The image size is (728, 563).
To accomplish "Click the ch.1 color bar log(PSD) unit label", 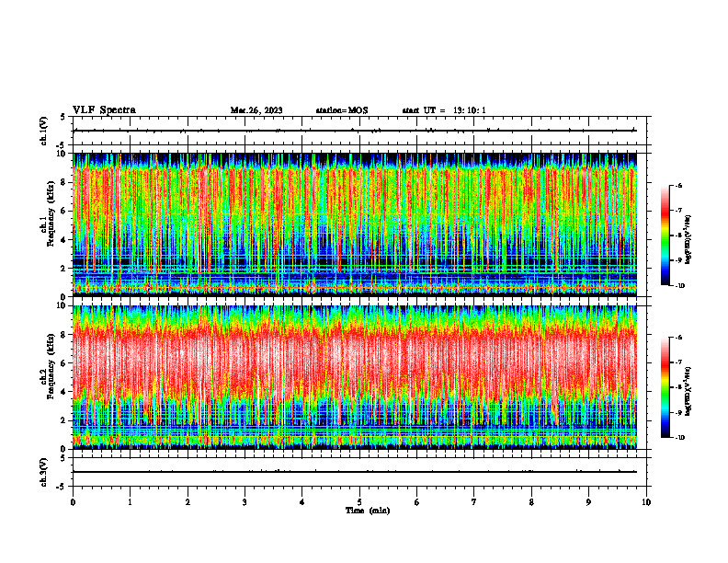I will [x=688, y=240].
